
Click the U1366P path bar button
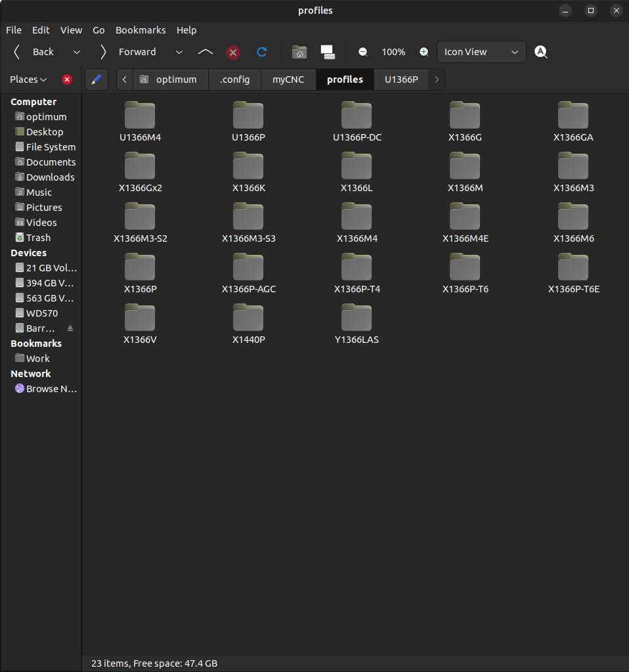[x=401, y=79]
